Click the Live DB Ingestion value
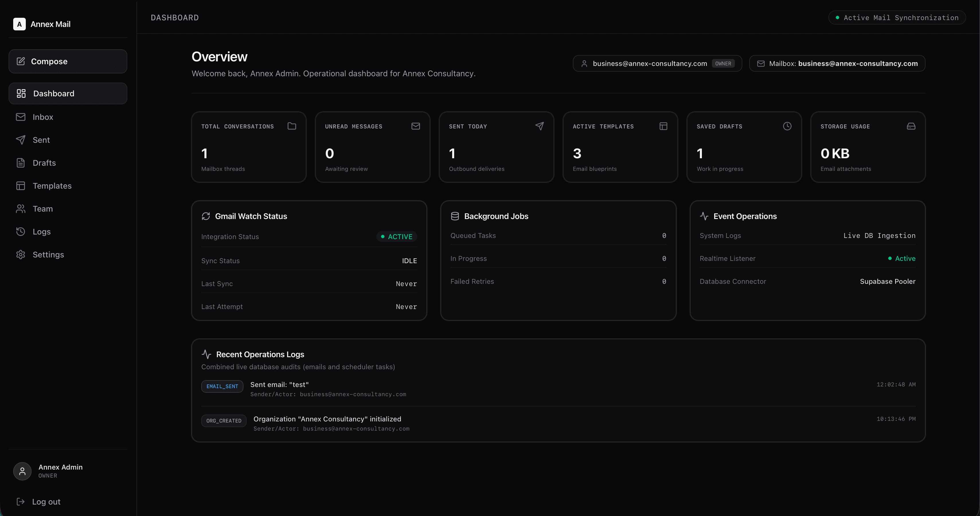Screen dimensions: 980x516 [x=879, y=235]
